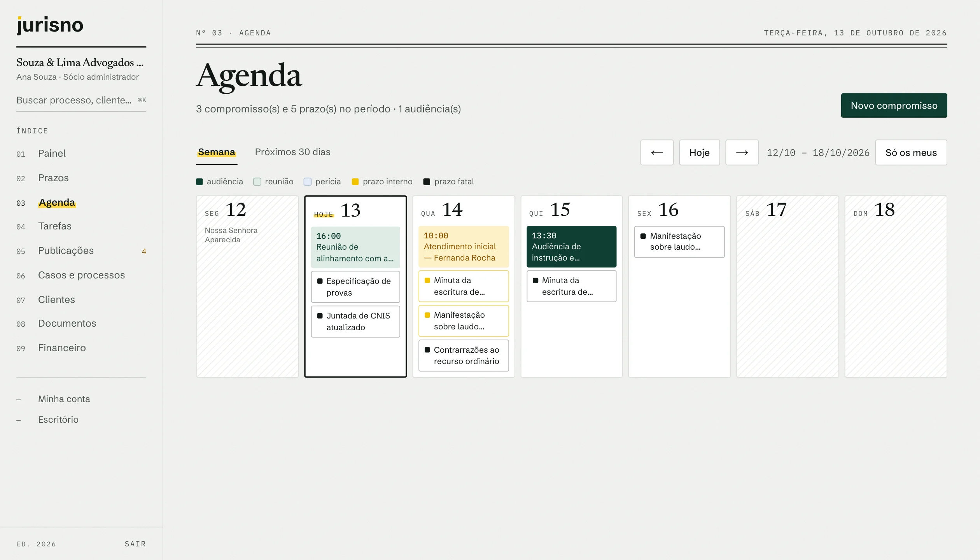Click the Souza & Lima Advogados firm name

coord(80,62)
